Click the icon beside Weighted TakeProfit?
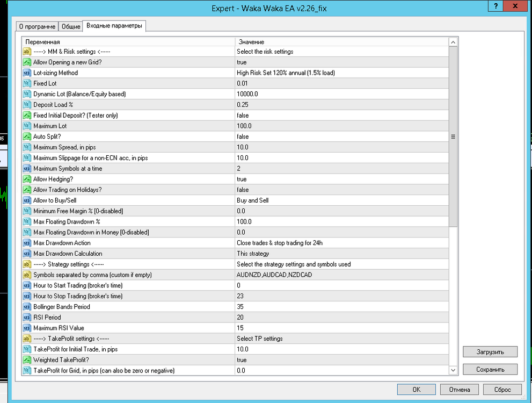The image size is (532, 403). (x=27, y=360)
